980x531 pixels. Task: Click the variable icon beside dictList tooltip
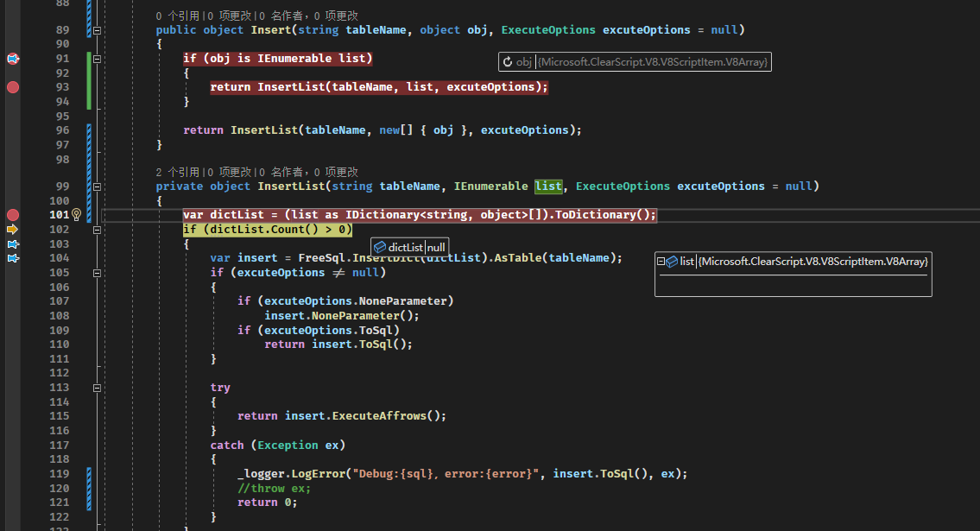[381, 247]
